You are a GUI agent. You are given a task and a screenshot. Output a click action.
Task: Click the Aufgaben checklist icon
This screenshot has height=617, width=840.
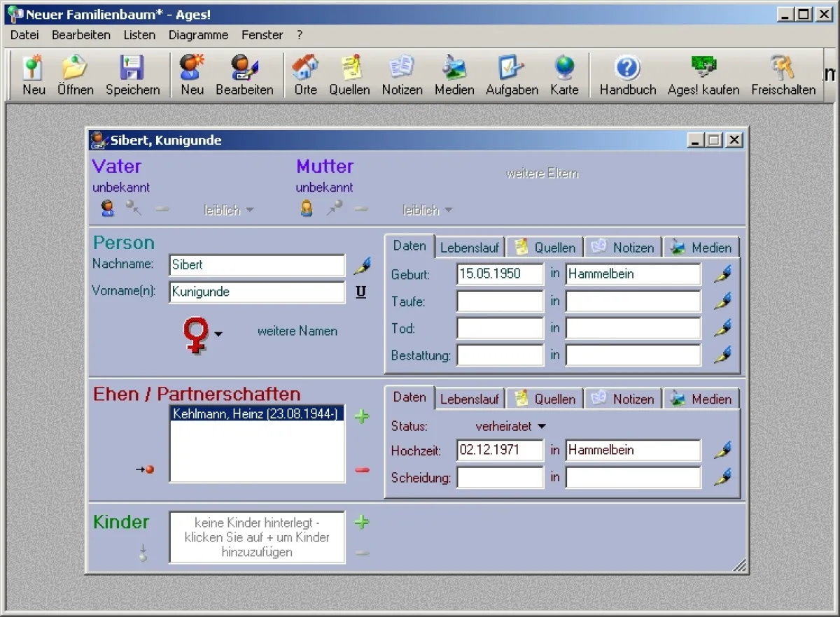tap(512, 68)
